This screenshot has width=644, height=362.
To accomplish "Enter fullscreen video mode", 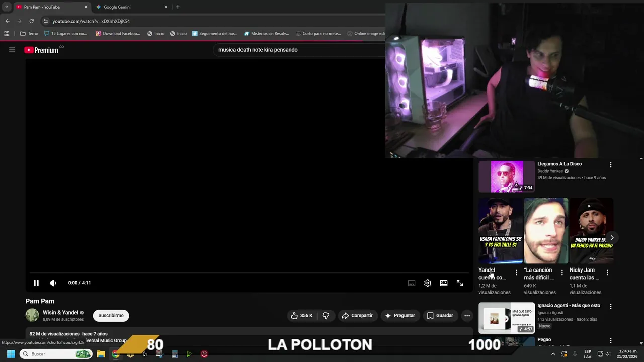I will 460,283.
